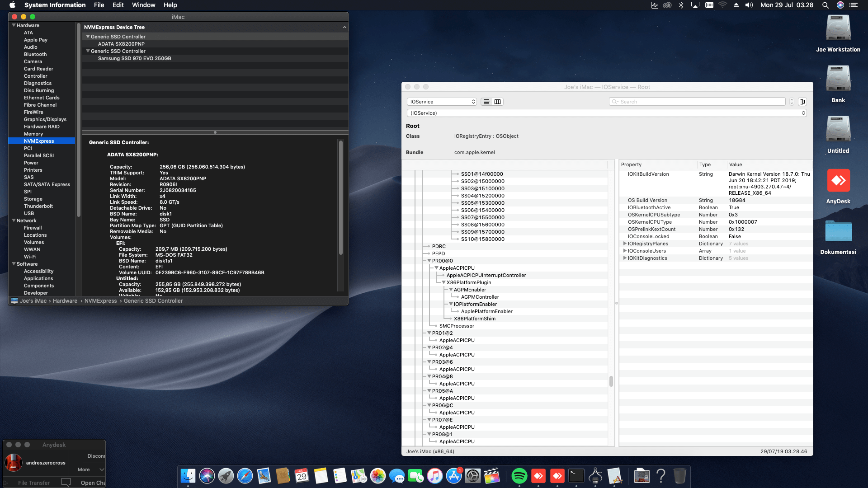Click Bluetooth icon in menu bar
This screenshot has width=868, height=488.
681,5
